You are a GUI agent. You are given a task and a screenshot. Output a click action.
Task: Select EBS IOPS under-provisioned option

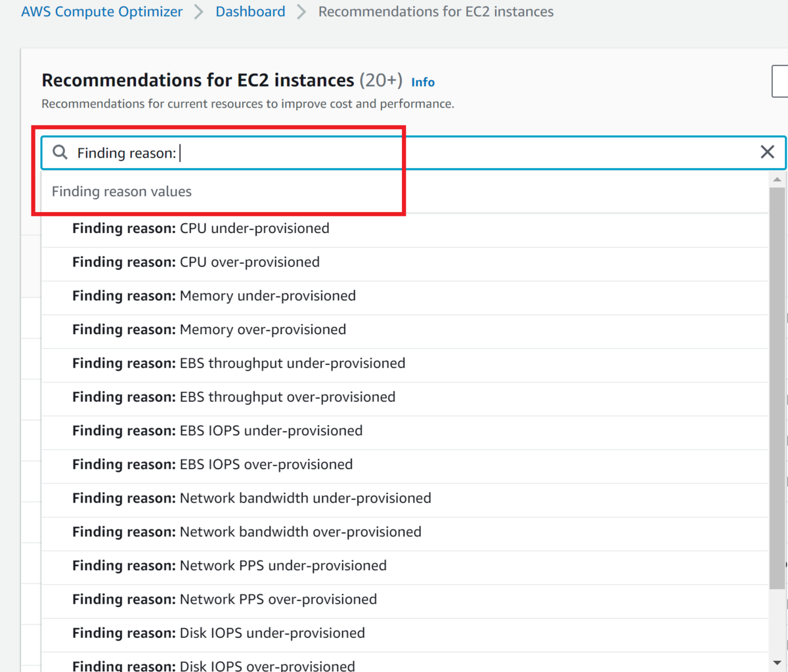coord(217,430)
